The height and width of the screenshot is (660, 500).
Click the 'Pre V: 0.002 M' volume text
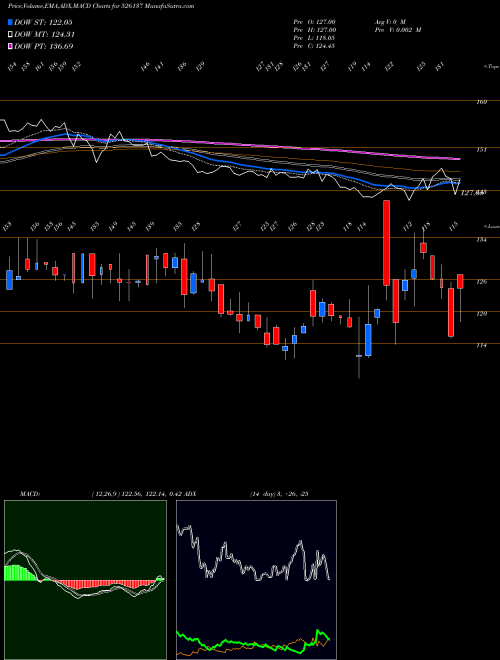(397, 30)
